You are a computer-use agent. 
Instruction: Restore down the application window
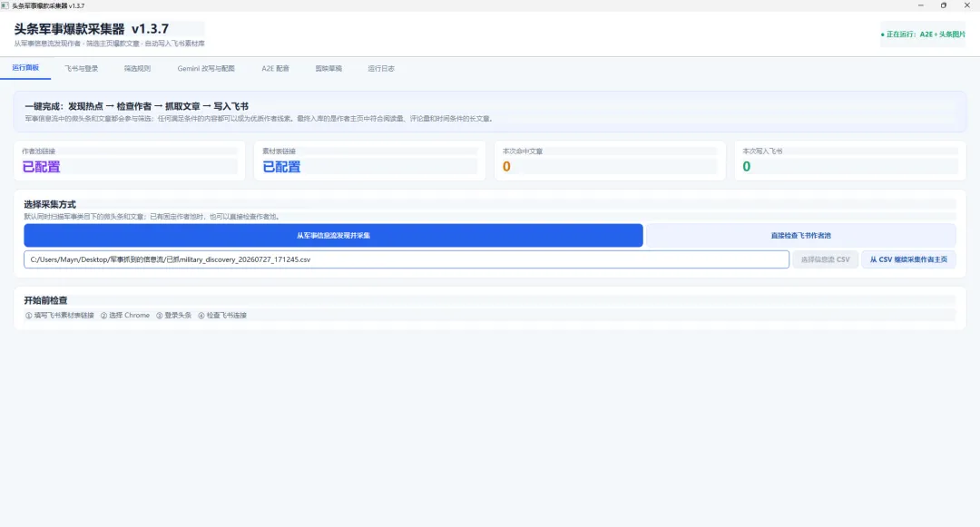tap(944, 5)
